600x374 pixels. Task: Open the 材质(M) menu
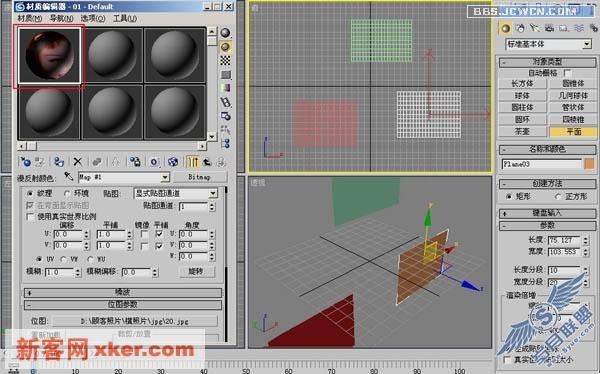(29, 18)
